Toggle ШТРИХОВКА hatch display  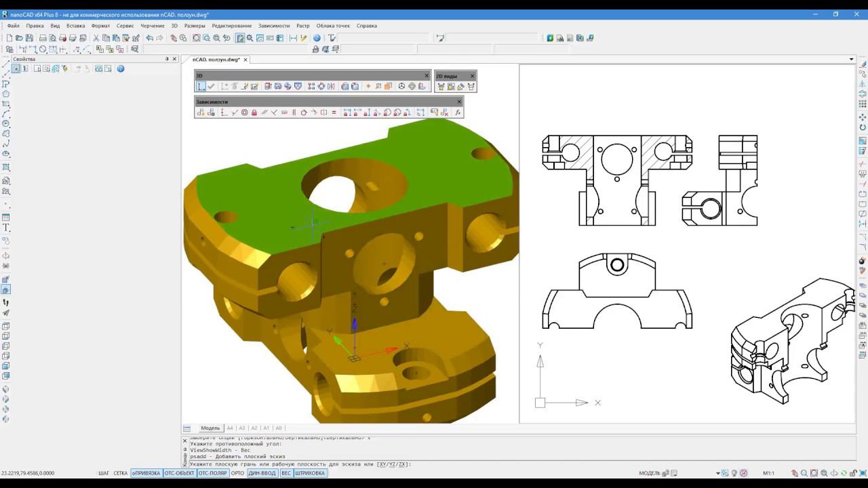click(310, 473)
